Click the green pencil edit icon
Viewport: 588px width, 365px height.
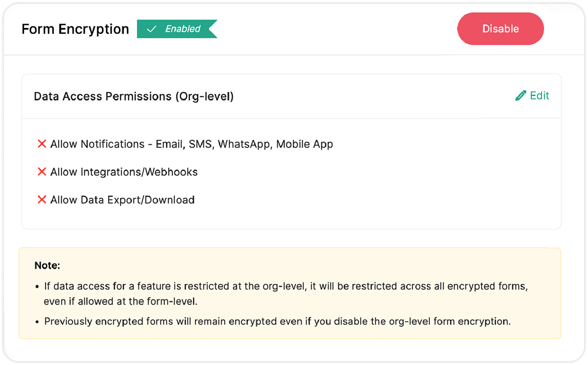tap(521, 96)
